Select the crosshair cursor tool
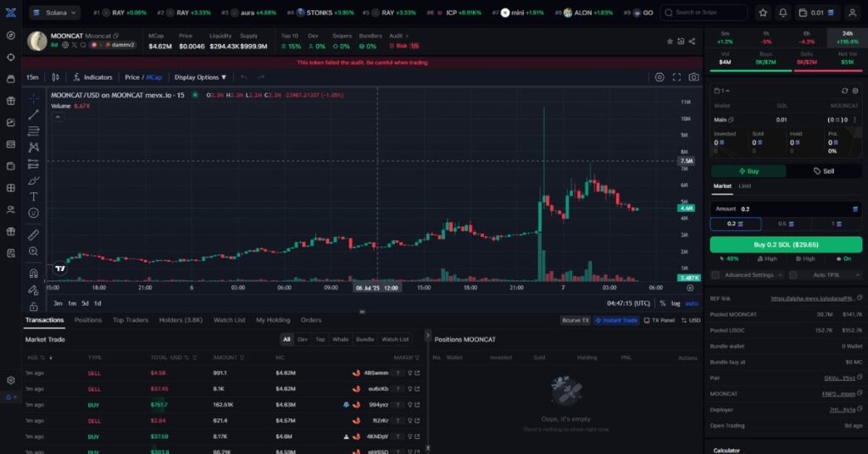The image size is (868, 454). click(33, 98)
